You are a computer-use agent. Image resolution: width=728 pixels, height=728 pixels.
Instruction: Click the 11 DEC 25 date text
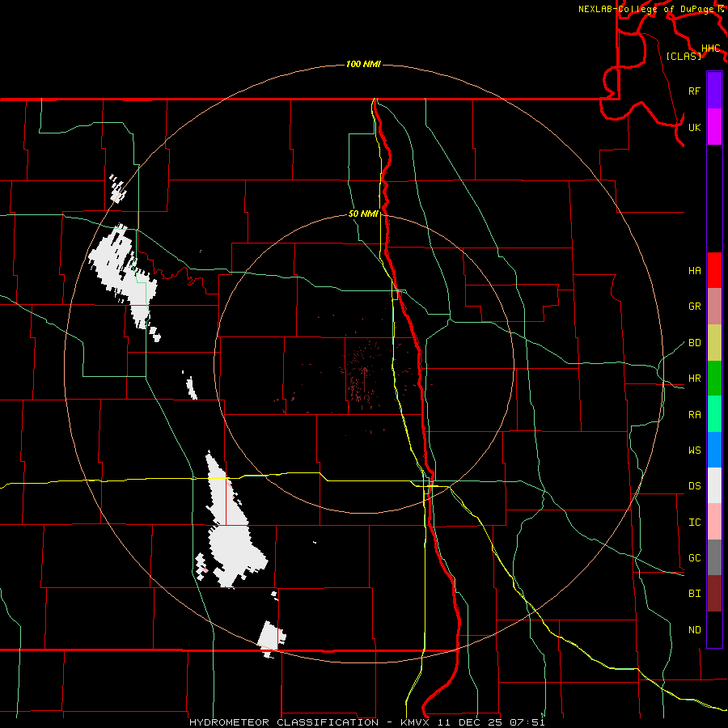coord(470,722)
